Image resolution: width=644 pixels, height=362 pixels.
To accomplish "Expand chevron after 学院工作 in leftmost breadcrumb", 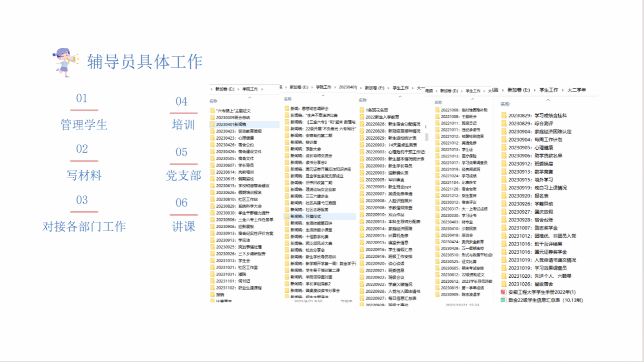I will pos(262,89).
